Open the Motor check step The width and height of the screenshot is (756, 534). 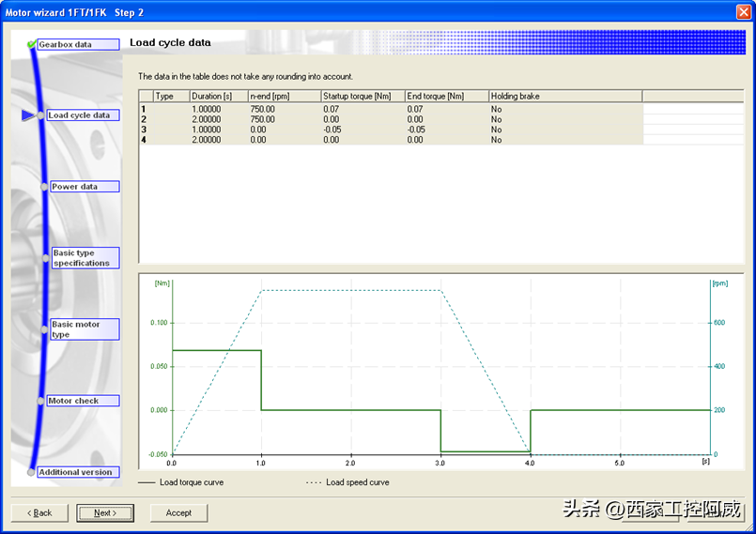point(83,401)
